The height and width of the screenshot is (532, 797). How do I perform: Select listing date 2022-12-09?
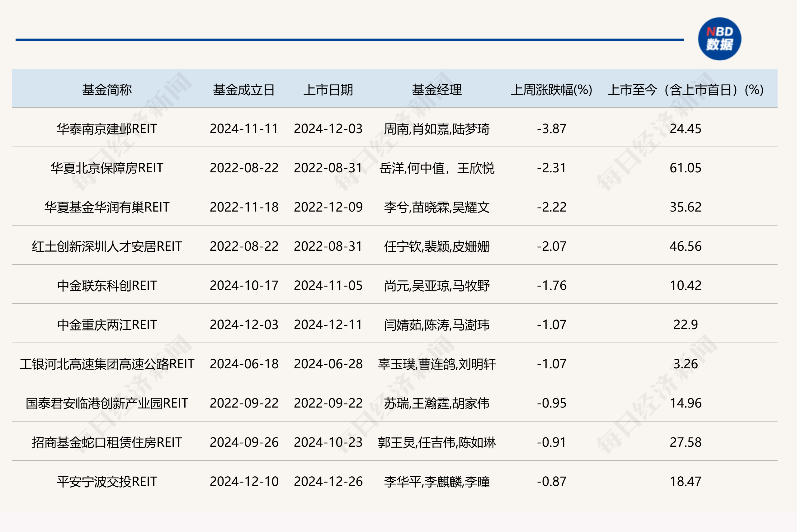coord(328,207)
